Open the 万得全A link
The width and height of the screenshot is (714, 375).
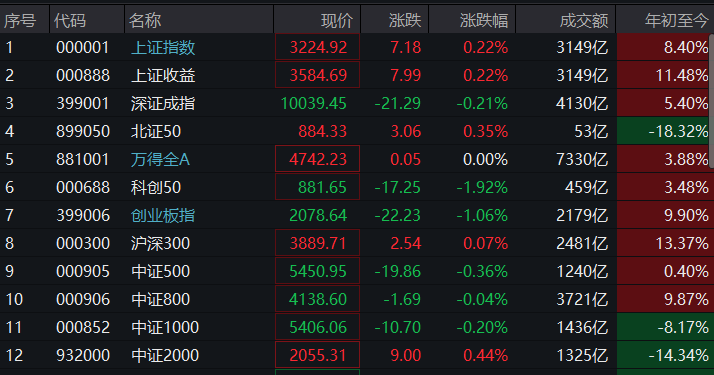pos(160,159)
